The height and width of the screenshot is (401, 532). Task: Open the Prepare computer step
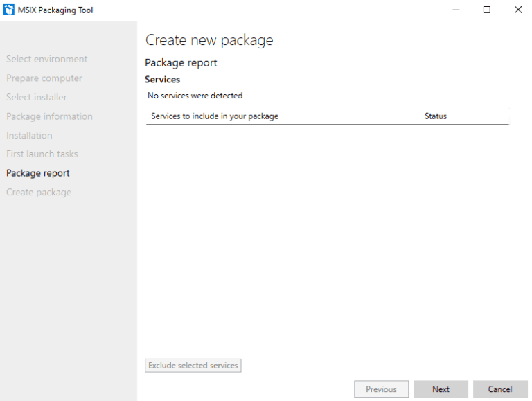(x=44, y=78)
